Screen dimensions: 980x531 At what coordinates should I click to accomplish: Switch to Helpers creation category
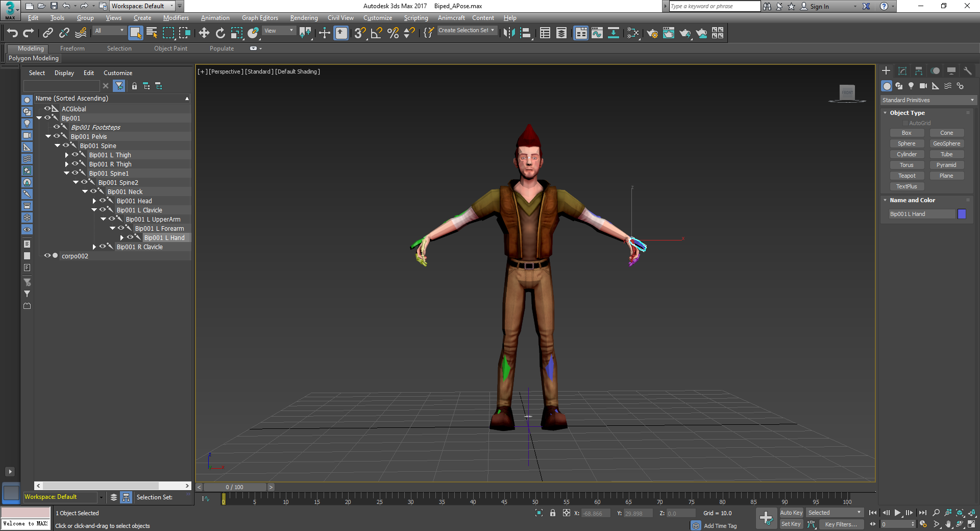click(x=936, y=86)
